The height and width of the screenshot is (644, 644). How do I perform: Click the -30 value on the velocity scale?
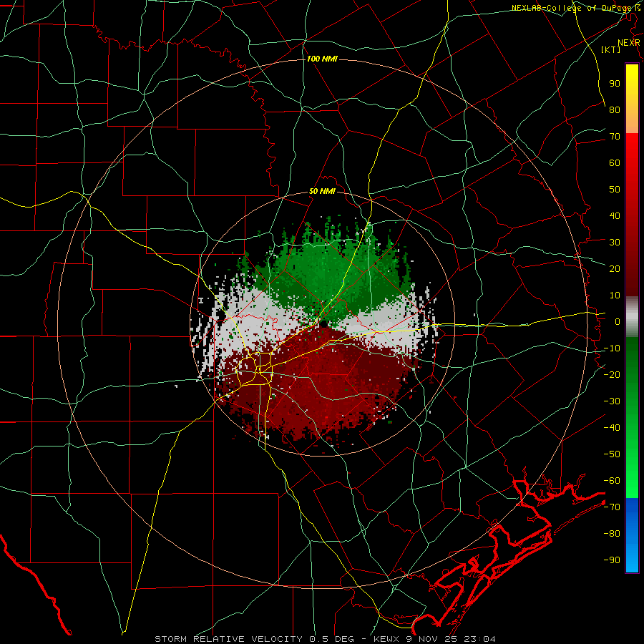(x=612, y=401)
